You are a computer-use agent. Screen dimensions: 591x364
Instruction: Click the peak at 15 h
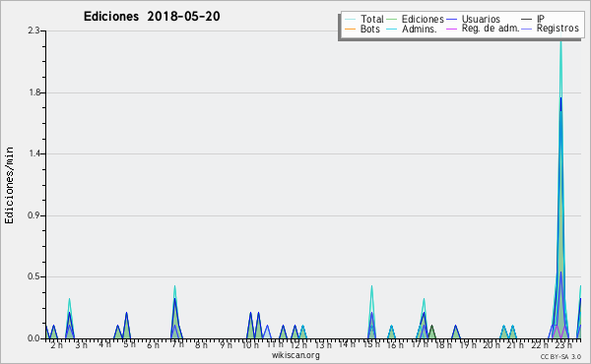pos(371,313)
